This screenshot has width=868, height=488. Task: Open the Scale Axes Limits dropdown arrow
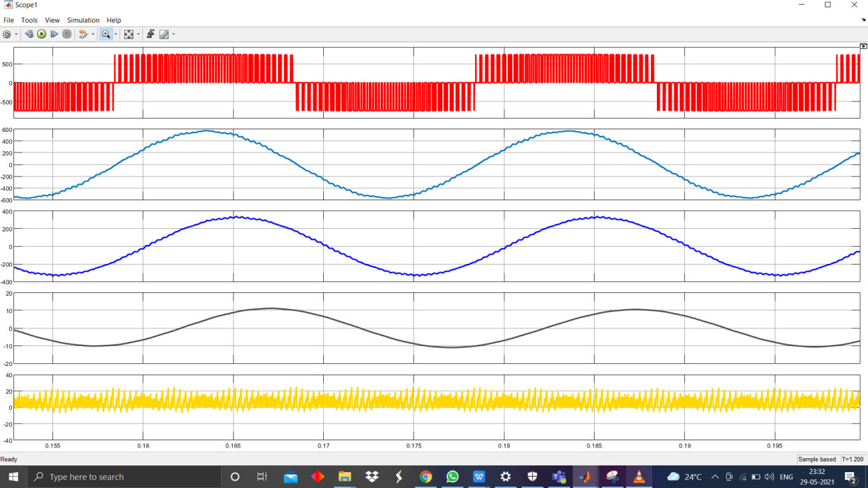(x=138, y=34)
